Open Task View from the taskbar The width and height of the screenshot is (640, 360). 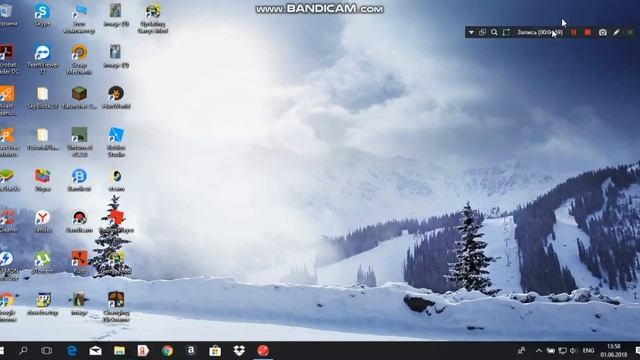tap(47, 351)
